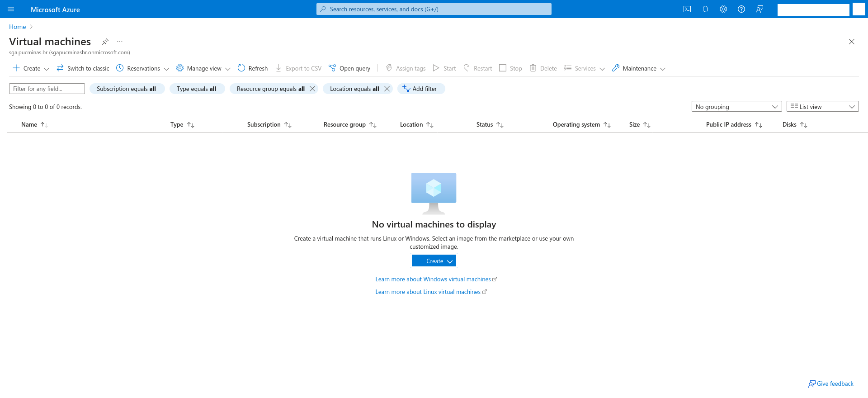Open portal settings gear

[x=723, y=9]
